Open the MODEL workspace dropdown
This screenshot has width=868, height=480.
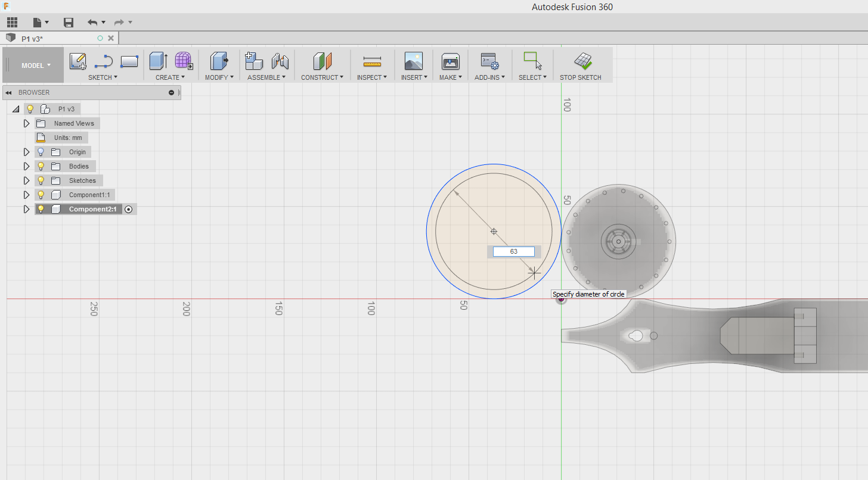pos(36,66)
